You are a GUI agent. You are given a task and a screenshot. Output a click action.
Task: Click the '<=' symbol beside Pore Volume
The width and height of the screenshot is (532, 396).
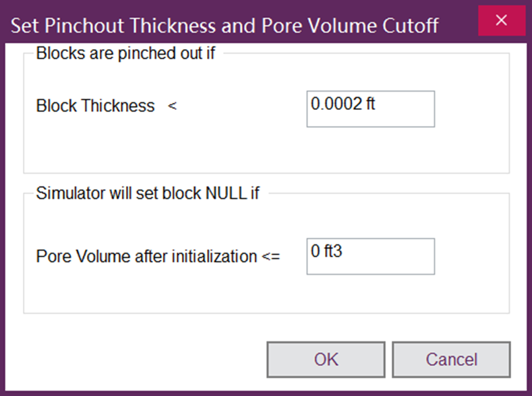point(270,257)
